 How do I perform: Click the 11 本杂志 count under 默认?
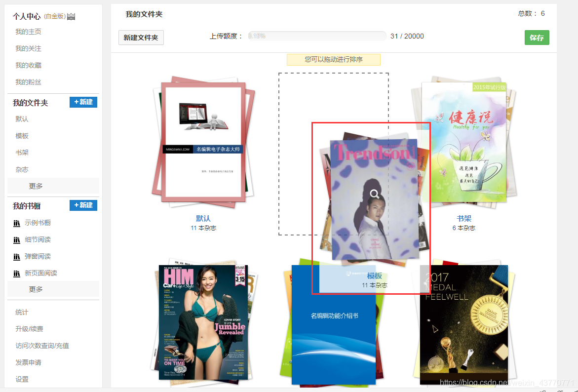(203, 228)
